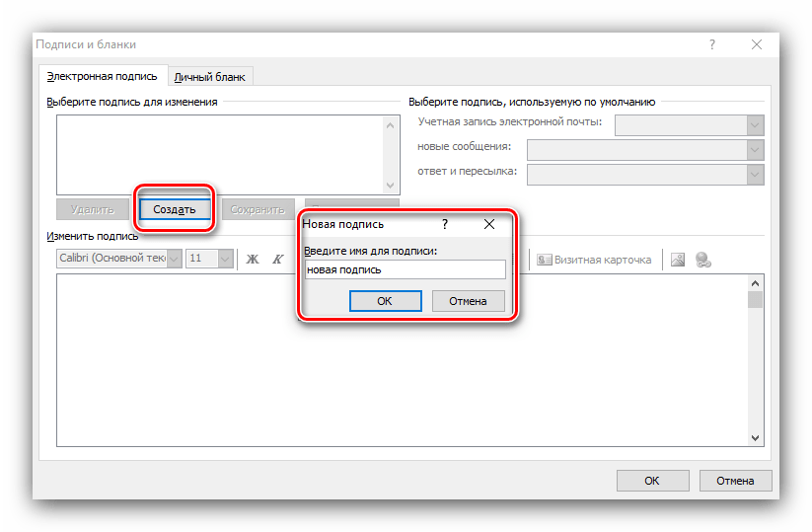Confirm with OK in Новая подпись dialog
Screen dimensions: 812x532
pyautogui.click(x=385, y=301)
